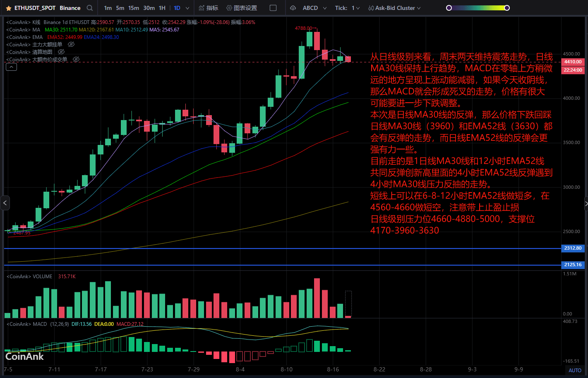Click the 7-23 date label on time axis
The height and width of the screenshot is (378, 588).
[x=147, y=369]
